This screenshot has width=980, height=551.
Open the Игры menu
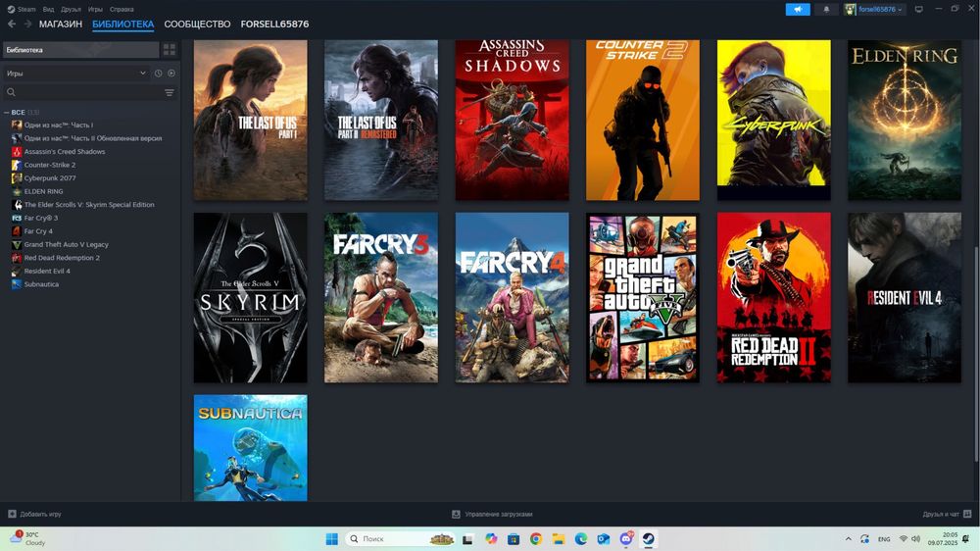95,10
